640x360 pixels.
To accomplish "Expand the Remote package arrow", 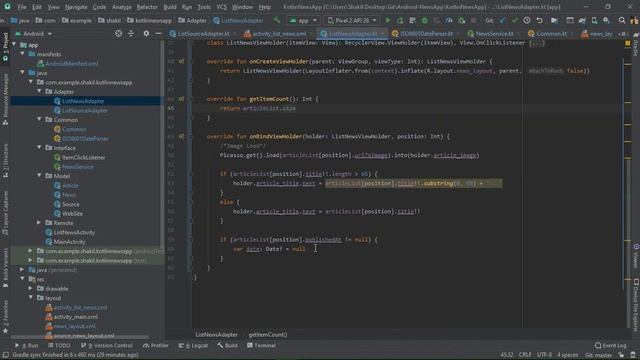I will 39,223.
